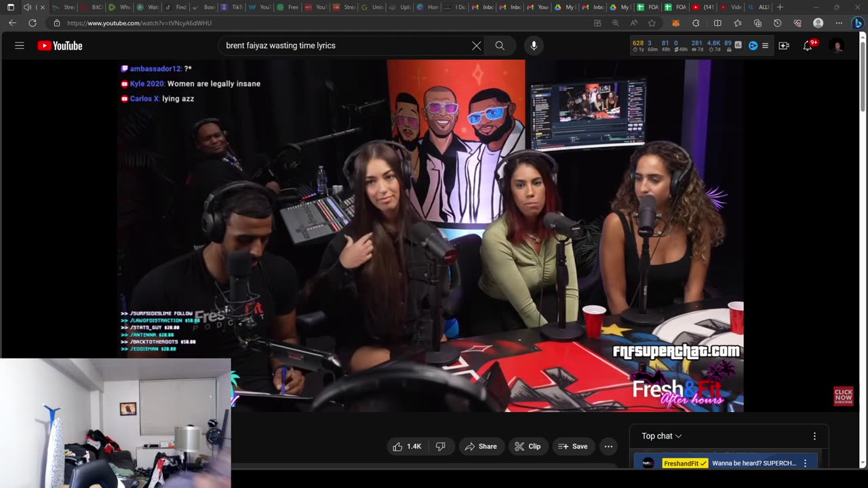Image resolution: width=868 pixels, height=488 pixels.
Task: Open options for FreshandFit pinned message
Action: point(805,463)
